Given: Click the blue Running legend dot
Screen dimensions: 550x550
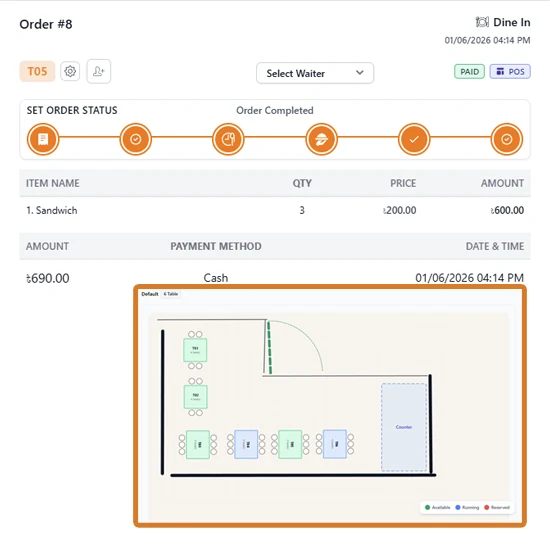Looking at the screenshot, I should click(x=457, y=507).
